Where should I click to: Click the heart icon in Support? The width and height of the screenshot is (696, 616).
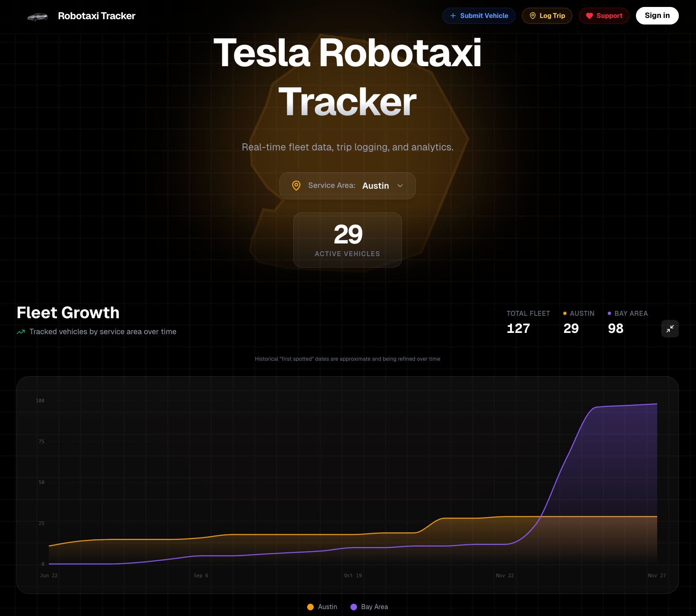[x=589, y=16]
